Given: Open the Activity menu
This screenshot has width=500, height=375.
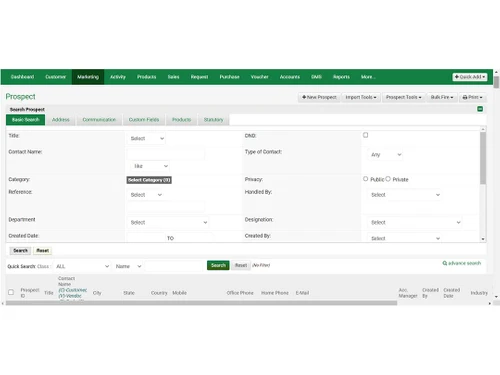Looking at the screenshot, I should (x=118, y=77).
